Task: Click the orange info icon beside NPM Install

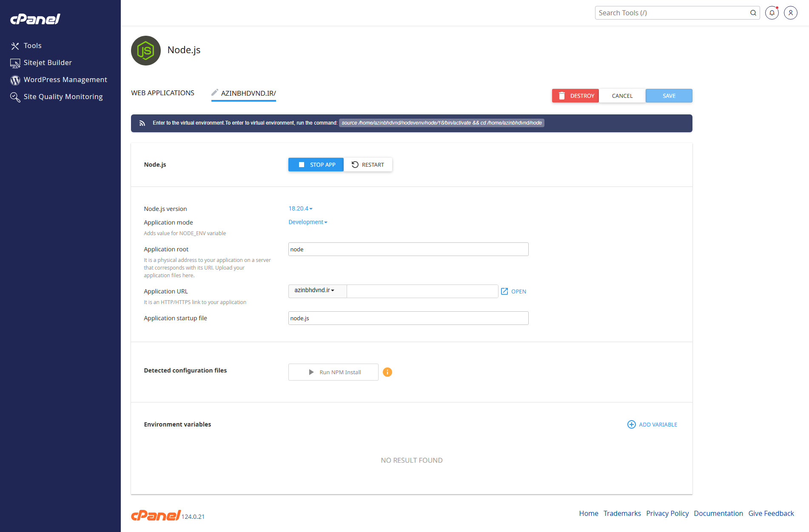Action: [387, 372]
